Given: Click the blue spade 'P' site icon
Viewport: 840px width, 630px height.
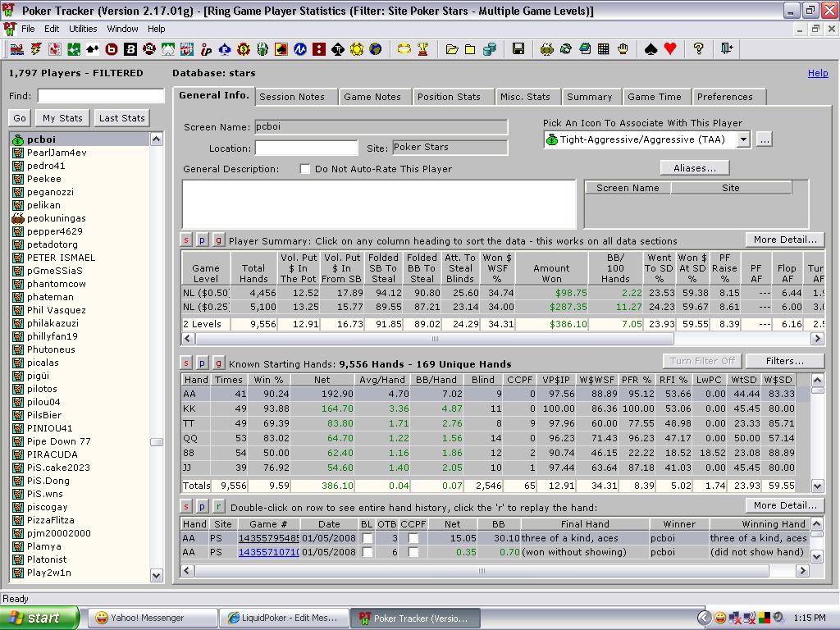Looking at the screenshot, I should 225,49.
